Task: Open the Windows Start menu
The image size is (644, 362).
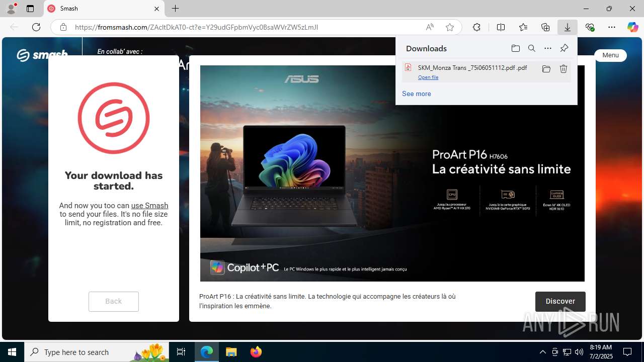Action: click(12, 352)
